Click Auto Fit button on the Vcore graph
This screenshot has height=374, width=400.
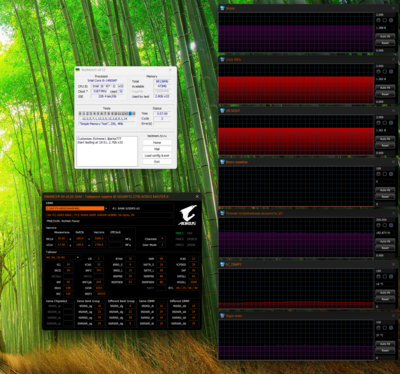pos(385,36)
